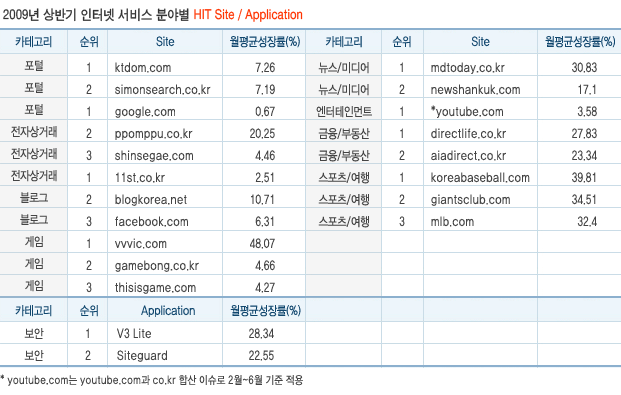
Task: Select the 11st.co.kr row entry
Action: click(139, 178)
